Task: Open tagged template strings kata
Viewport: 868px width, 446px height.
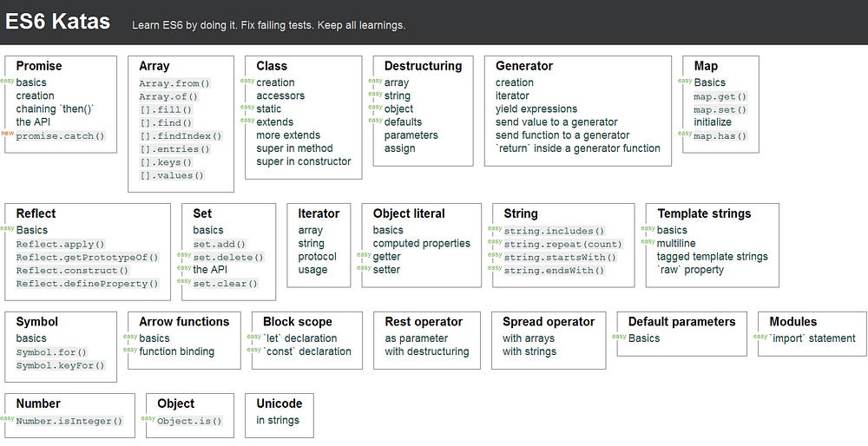Action: pyautogui.click(x=712, y=257)
